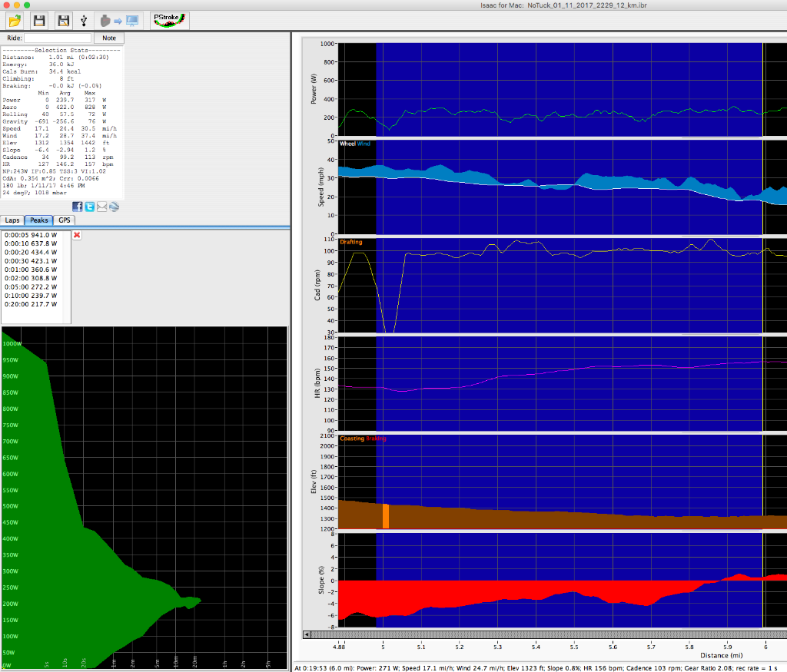The height and width of the screenshot is (672, 787).
Task: Click download from device to computer icon
Action: pos(118,20)
